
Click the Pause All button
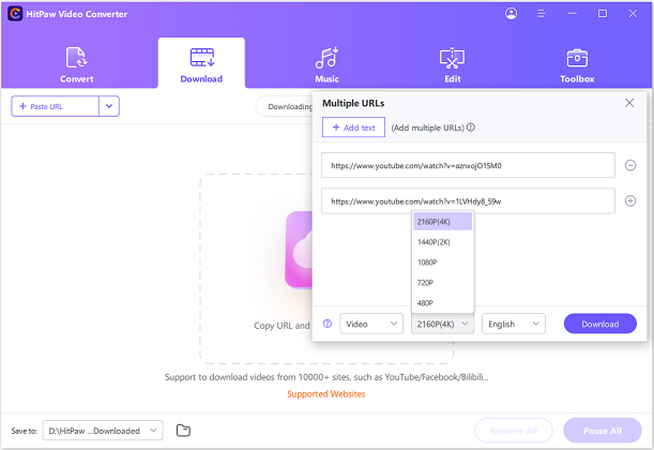coord(602,430)
